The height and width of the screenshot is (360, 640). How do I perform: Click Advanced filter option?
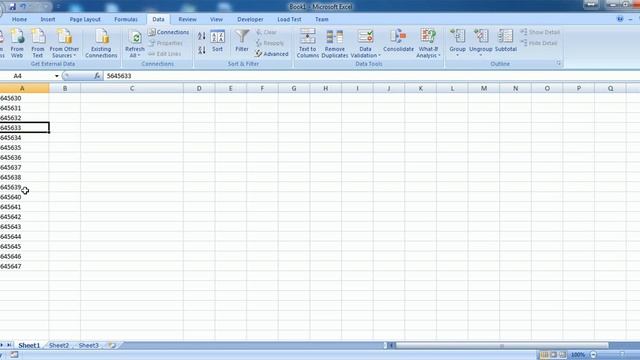272,53
